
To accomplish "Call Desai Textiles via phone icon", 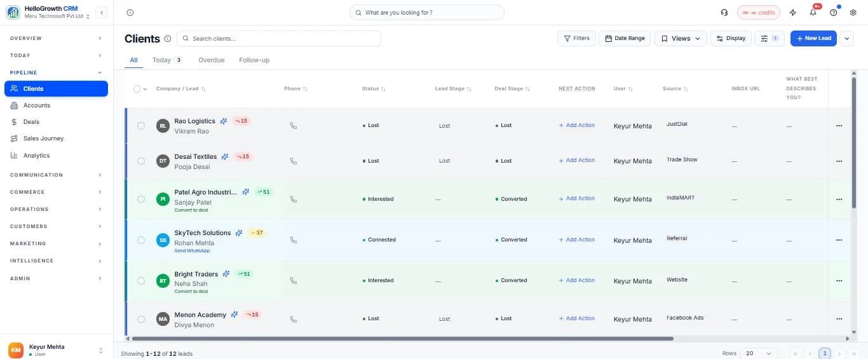I will (x=293, y=161).
